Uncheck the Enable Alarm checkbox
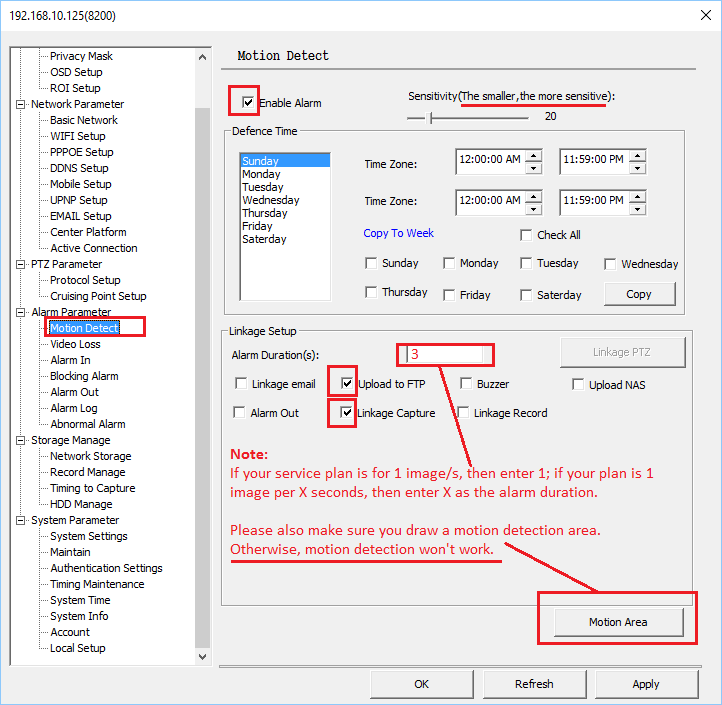Image resolution: width=722 pixels, height=705 pixels. (x=247, y=102)
